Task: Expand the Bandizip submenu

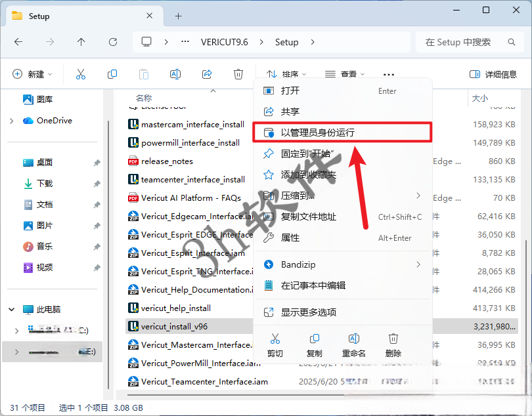Action: click(418, 264)
